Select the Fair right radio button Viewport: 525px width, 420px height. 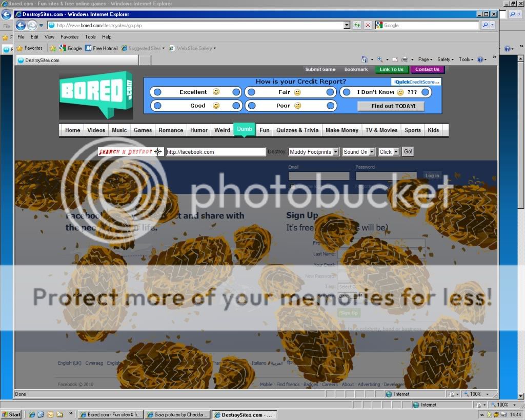click(x=330, y=92)
